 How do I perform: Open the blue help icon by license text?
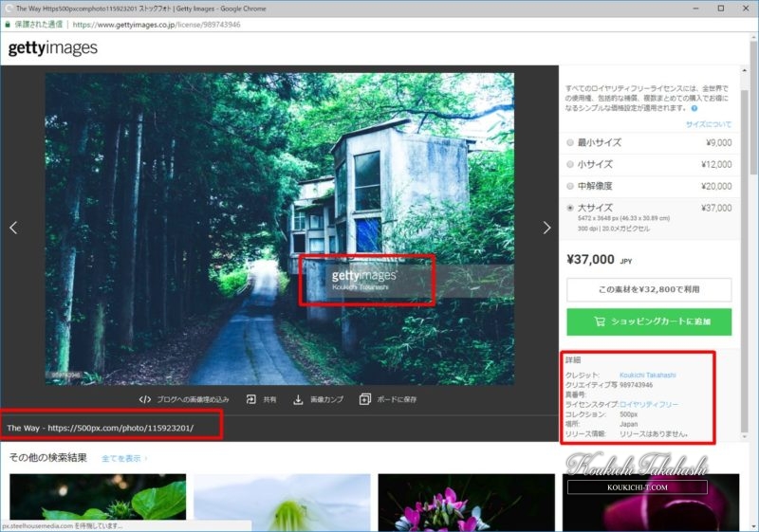click(x=694, y=108)
